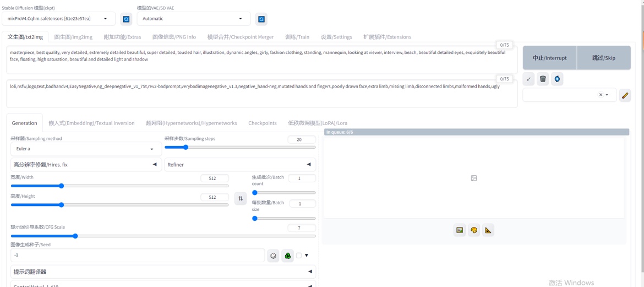The image size is (644, 287).
Task: Adjust the Height slider
Action: click(x=119, y=205)
